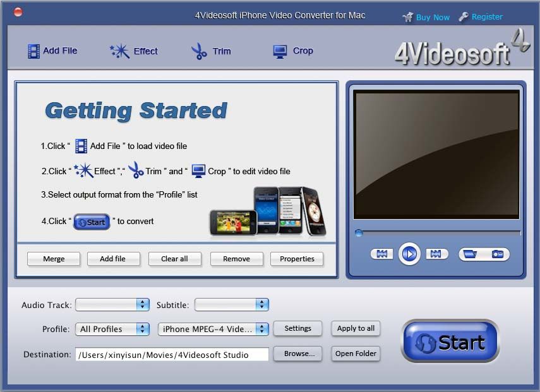Open profile Settings

(x=298, y=328)
